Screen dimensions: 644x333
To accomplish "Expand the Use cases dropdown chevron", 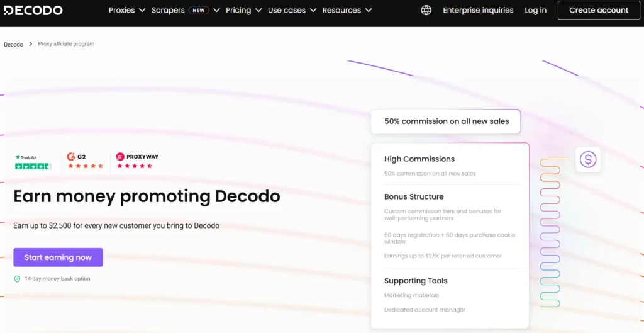I will coord(313,10).
